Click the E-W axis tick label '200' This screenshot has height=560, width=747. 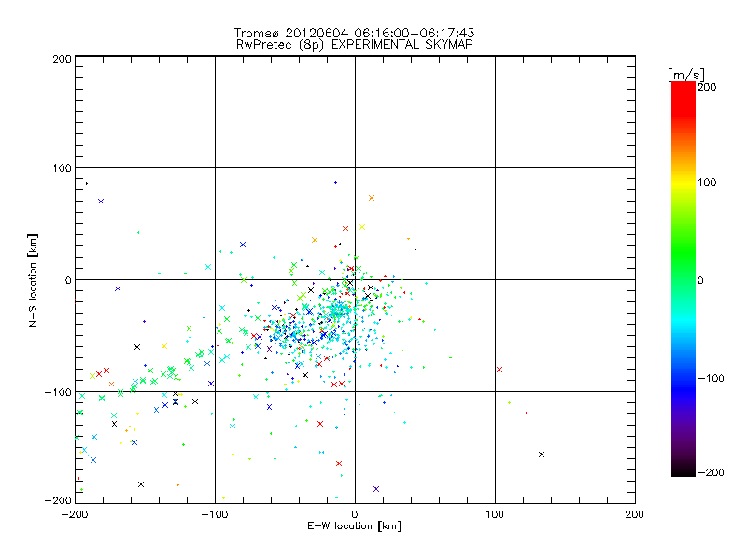click(635, 514)
